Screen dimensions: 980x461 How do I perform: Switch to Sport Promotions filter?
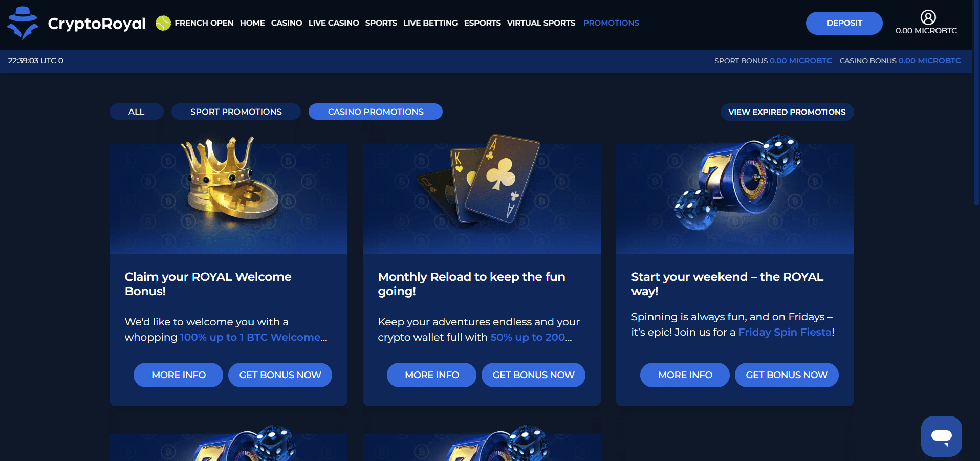(x=236, y=112)
